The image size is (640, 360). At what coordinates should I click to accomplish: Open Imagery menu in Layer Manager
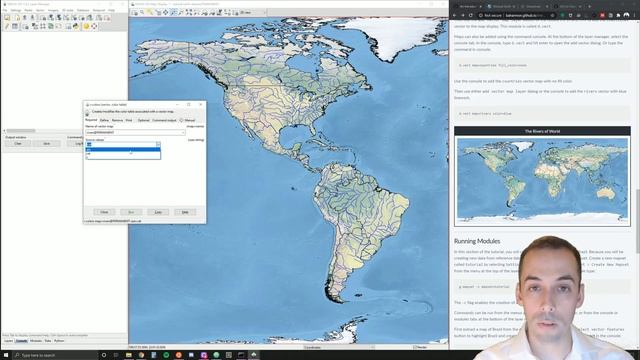(53, 10)
